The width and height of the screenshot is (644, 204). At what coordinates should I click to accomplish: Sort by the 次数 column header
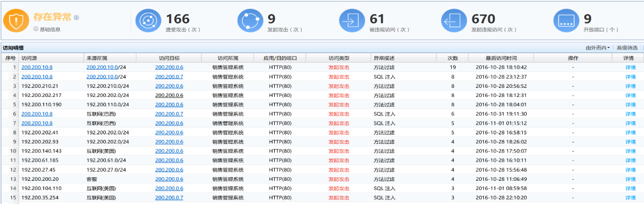(452, 58)
